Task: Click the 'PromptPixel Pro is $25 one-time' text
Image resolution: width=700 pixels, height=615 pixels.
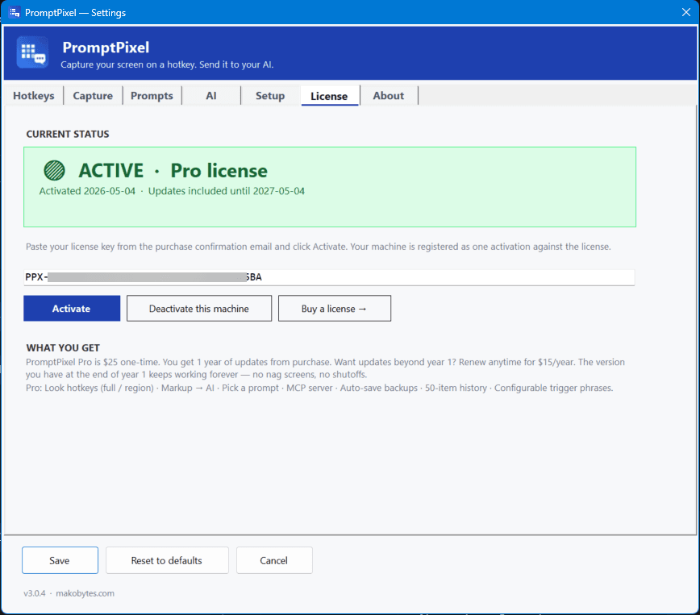Action: 325,368
